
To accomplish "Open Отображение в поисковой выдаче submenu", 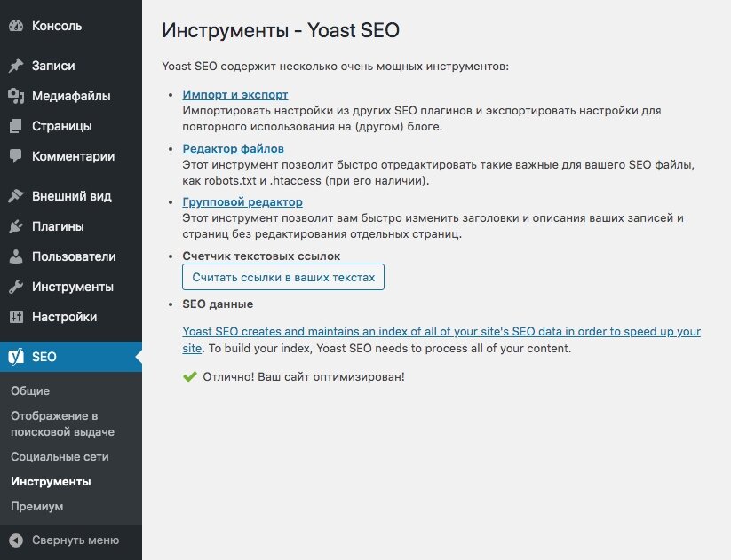I will point(62,423).
